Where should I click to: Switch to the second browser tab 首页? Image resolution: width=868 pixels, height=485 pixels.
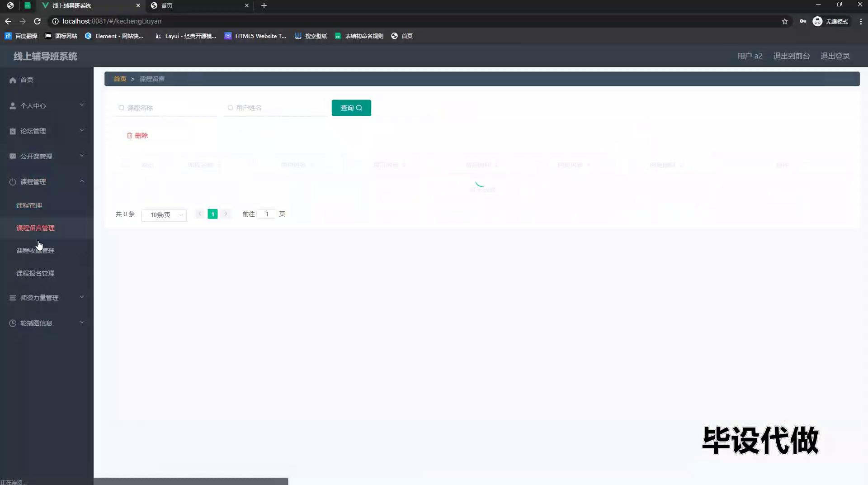199,5
